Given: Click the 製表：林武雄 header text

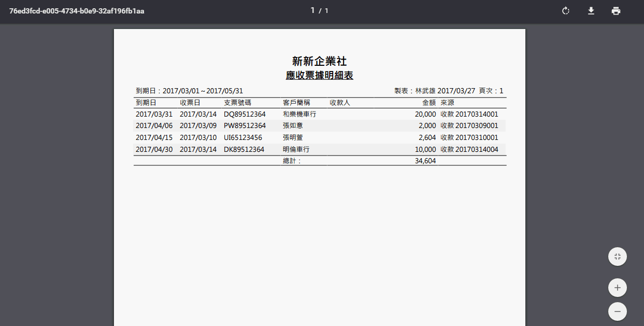Looking at the screenshot, I should [414, 91].
